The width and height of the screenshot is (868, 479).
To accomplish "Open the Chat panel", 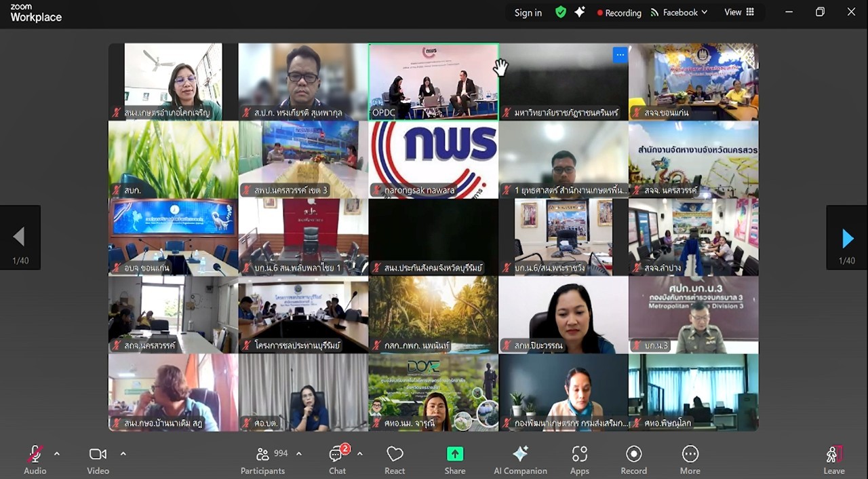I will 338,461.
